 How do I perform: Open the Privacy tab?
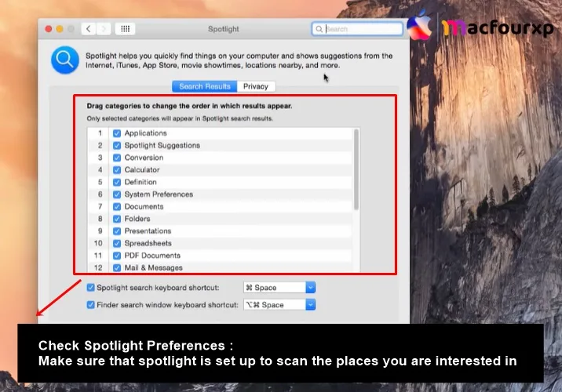256,86
